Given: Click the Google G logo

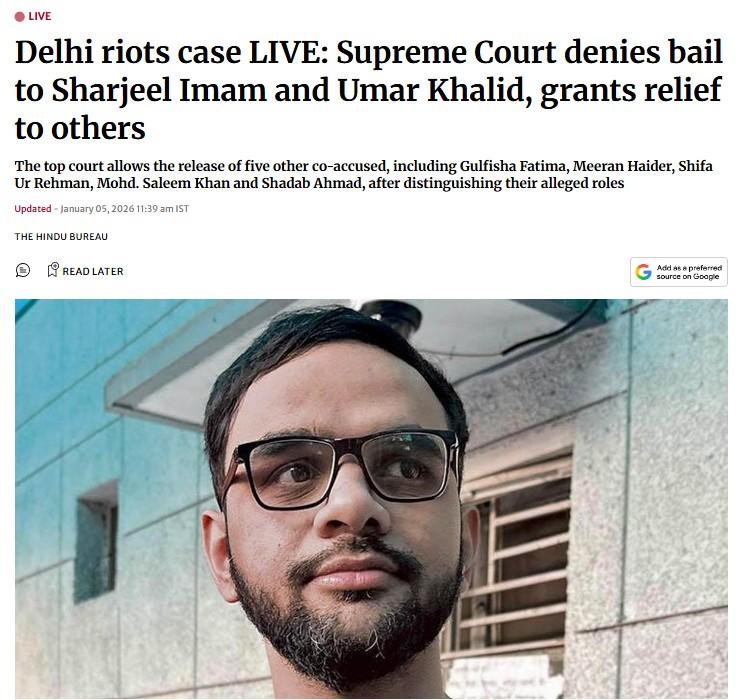Looking at the screenshot, I should 643,272.
